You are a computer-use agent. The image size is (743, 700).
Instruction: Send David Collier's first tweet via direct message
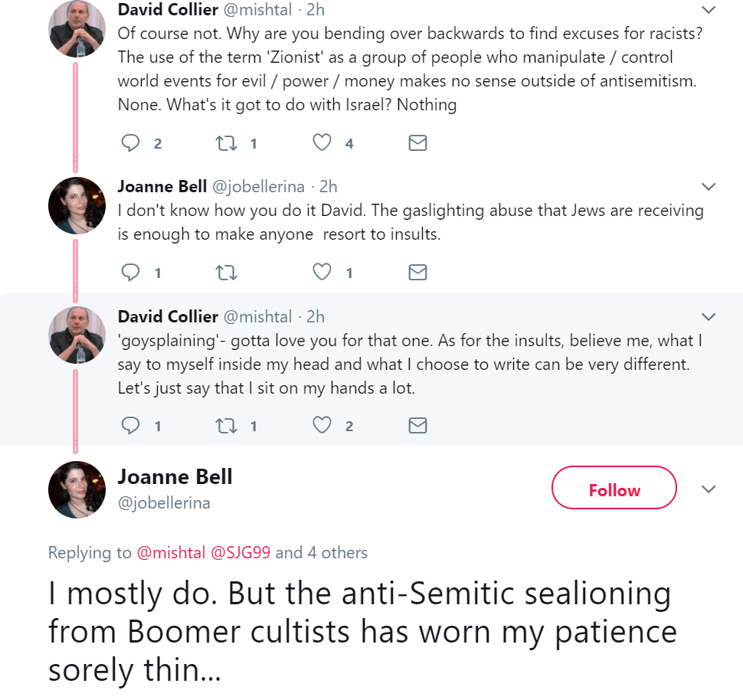coord(417,143)
